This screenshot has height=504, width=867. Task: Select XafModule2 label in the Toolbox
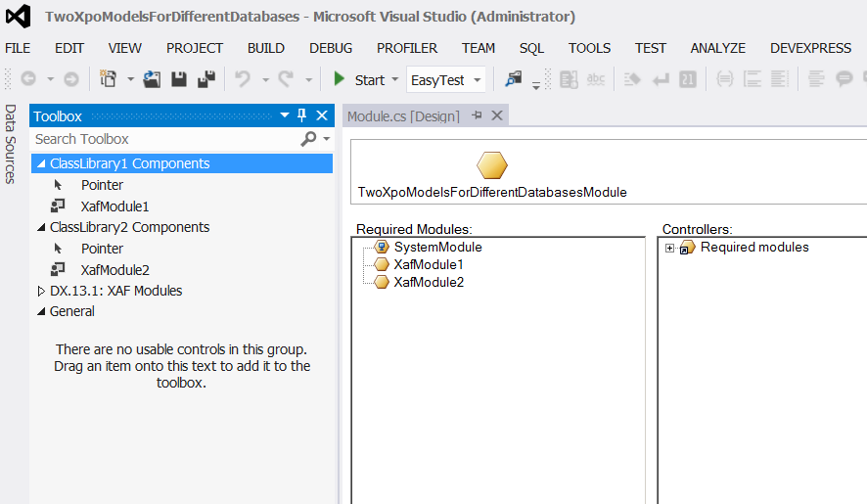pos(115,270)
